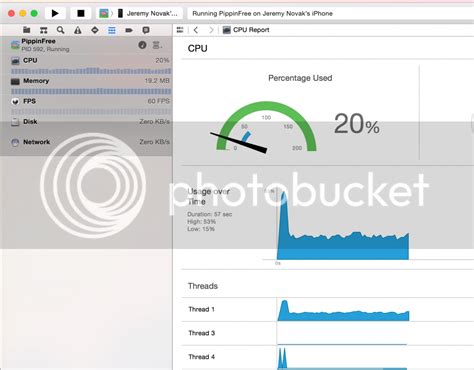Image resolution: width=474 pixels, height=370 pixels.
Task: Run the app with the Play button
Action: (55, 13)
